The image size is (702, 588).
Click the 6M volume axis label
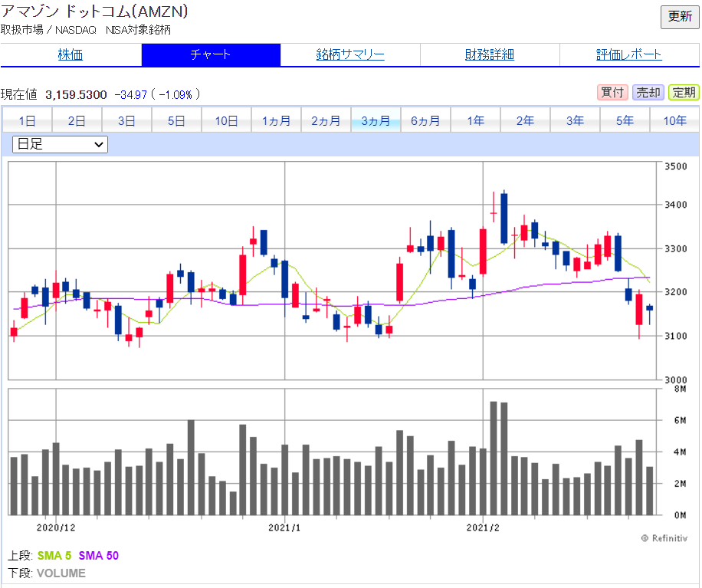(x=680, y=420)
